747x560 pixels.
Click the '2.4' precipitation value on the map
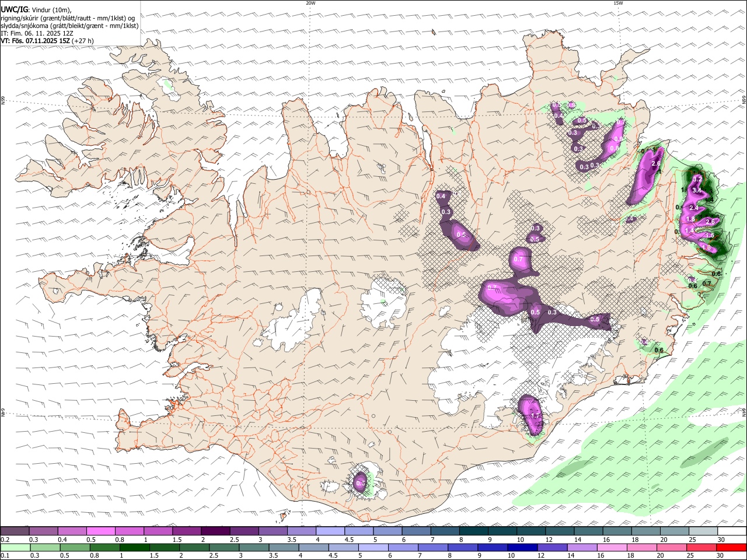pyautogui.click(x=694, y=208)
